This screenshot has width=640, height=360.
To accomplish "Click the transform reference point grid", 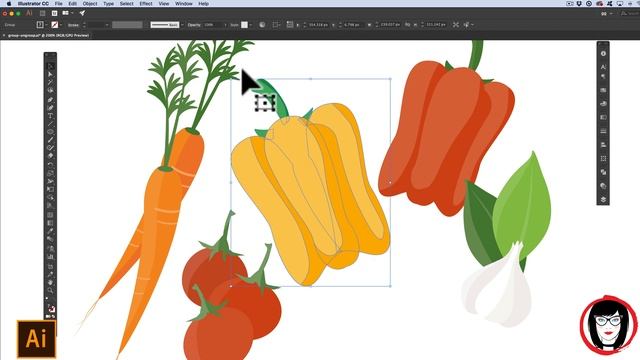I will click(289, 25).
